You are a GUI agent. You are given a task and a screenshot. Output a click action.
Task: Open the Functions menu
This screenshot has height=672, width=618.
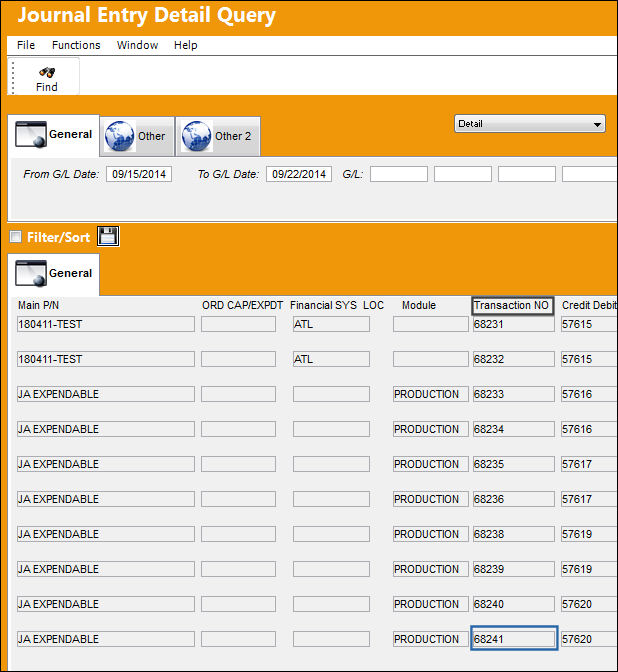76,45
